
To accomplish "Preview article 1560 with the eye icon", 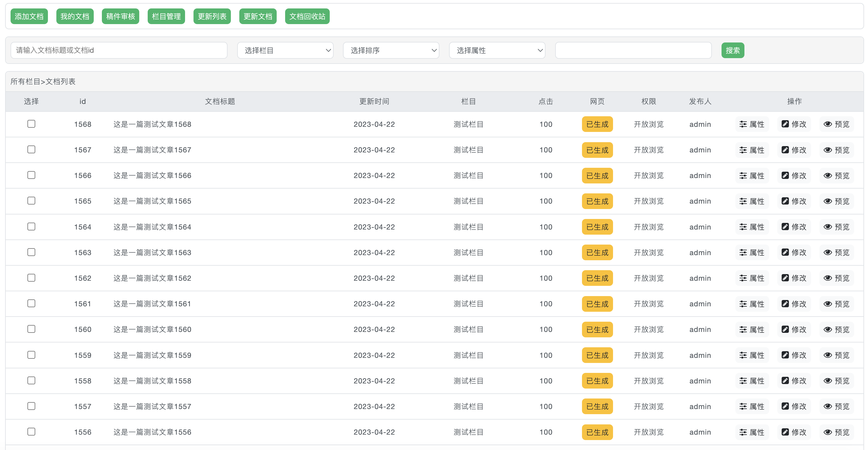I will click(828, 330).
